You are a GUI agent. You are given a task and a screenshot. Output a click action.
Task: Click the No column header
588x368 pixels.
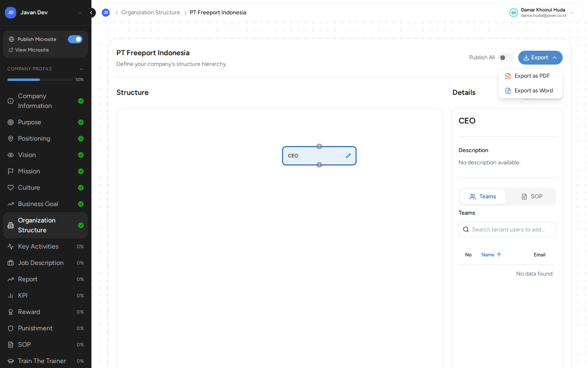(x=468, y=255)
